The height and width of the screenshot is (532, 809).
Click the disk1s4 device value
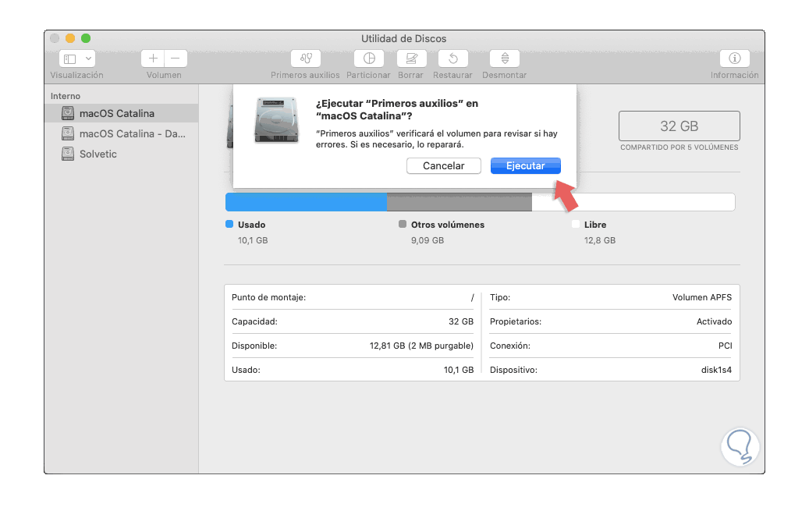click(x=716, y=370)
